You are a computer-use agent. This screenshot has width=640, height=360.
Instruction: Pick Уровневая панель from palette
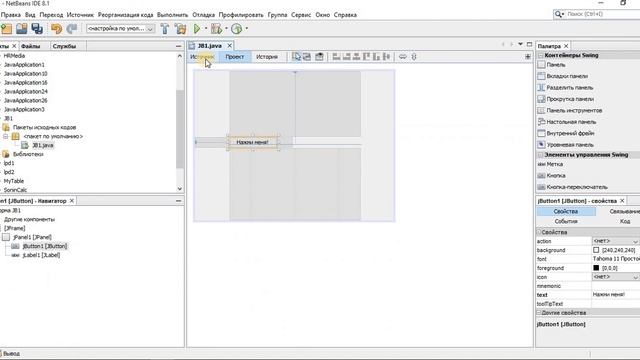570,144
